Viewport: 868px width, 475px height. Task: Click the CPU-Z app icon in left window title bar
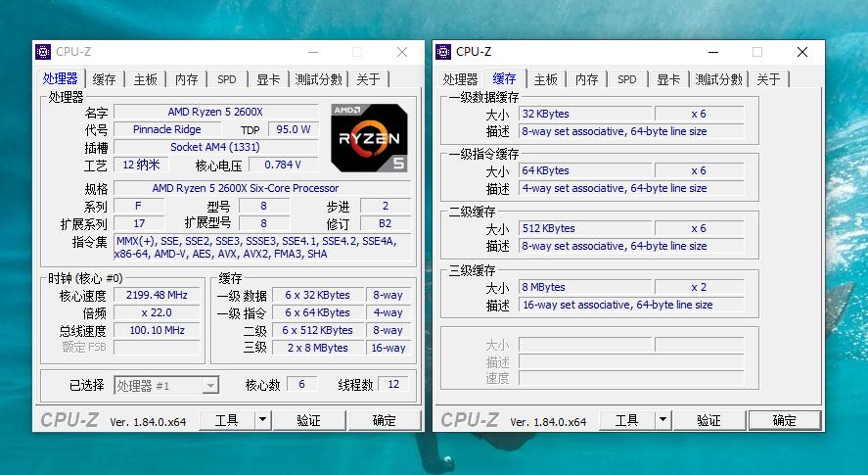point(43,52)
